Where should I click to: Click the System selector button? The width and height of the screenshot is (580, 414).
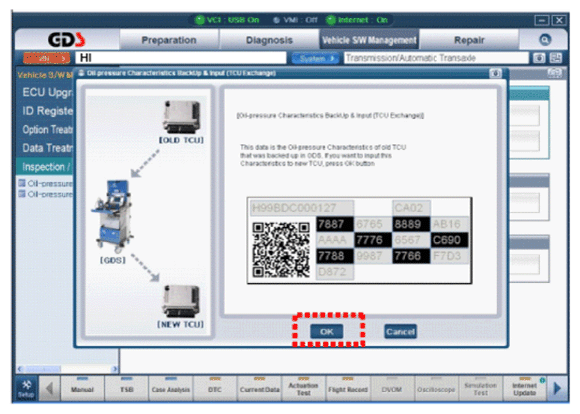316,58
